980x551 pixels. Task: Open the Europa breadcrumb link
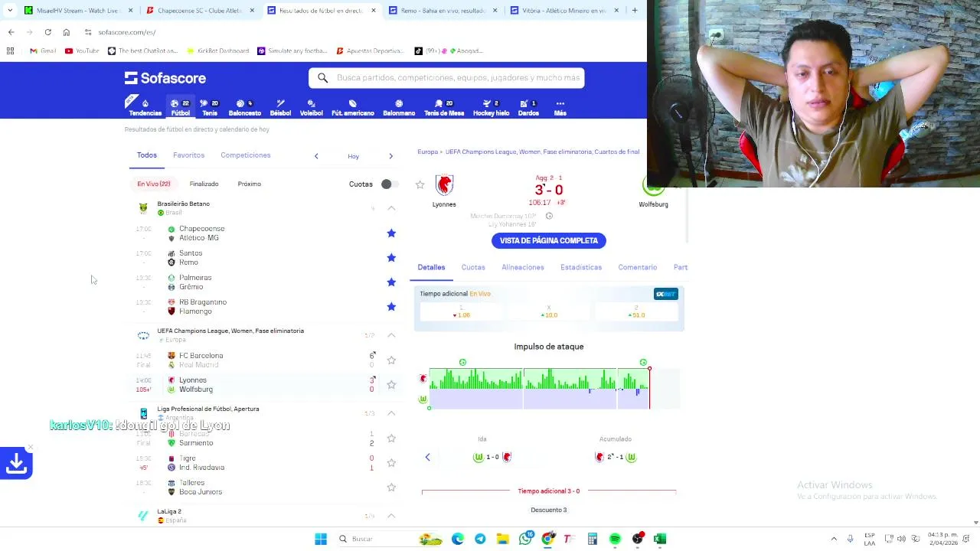coord(427,152)
